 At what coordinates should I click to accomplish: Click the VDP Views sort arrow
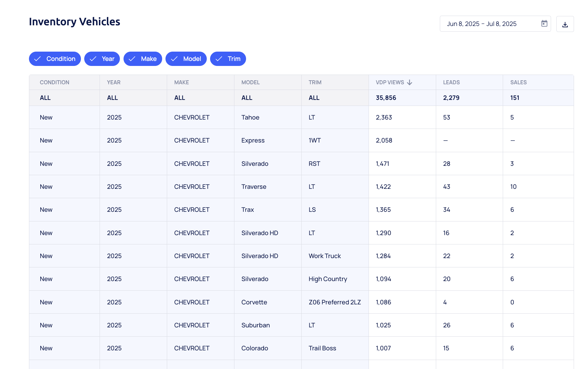click(410, 82)
